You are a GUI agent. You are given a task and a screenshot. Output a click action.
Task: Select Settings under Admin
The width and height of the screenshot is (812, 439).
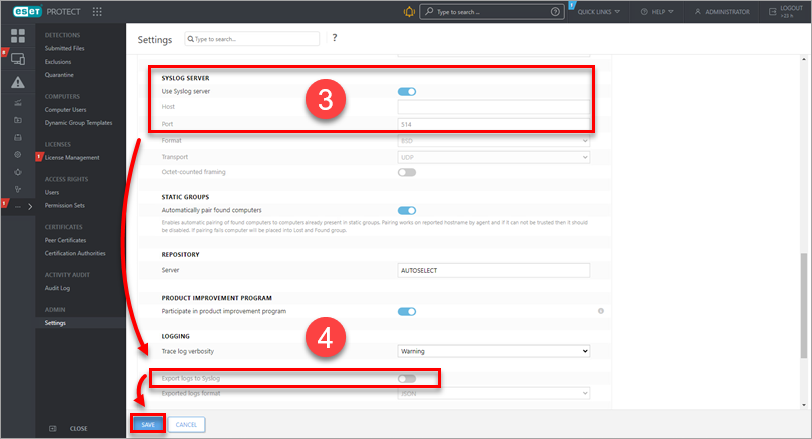pyautogui.click(x=55, y=323)
